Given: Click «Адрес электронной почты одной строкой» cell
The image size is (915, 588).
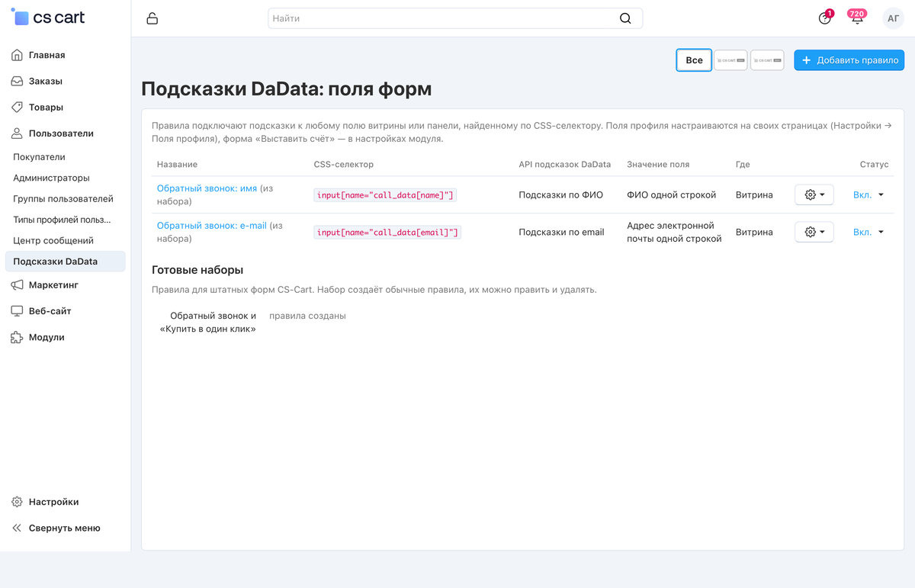Looking at the screenshot, I should coord(674,232).
